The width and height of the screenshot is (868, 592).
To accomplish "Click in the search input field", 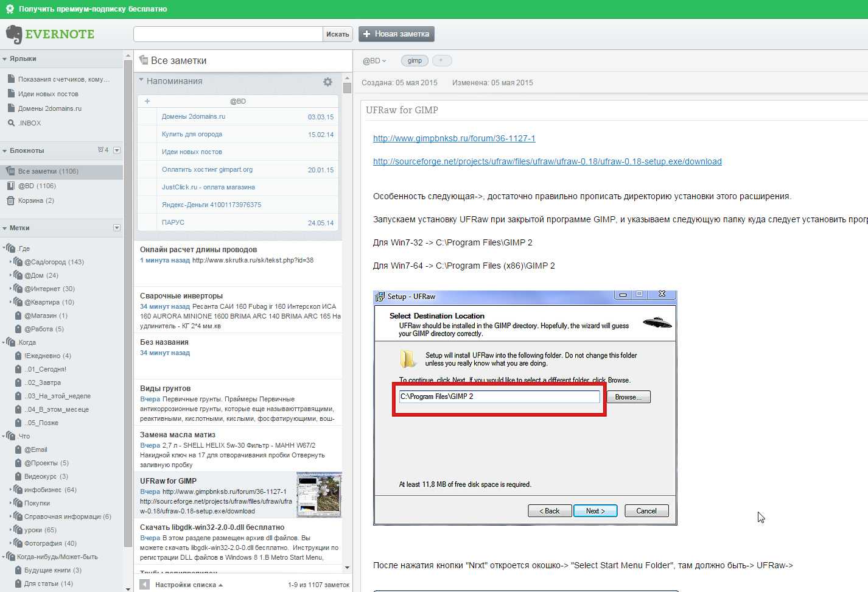I will tap(228, 34).
